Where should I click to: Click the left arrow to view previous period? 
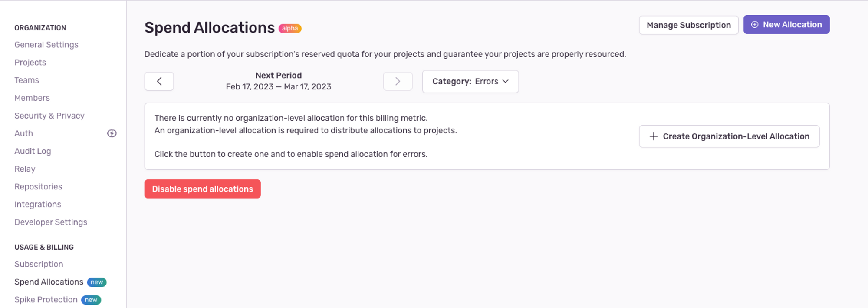tap(159, 81)
